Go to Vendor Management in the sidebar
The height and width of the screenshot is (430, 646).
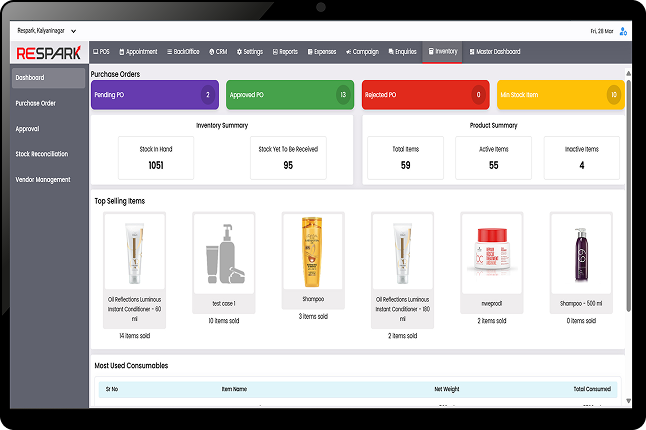click(x=43, y=180)
